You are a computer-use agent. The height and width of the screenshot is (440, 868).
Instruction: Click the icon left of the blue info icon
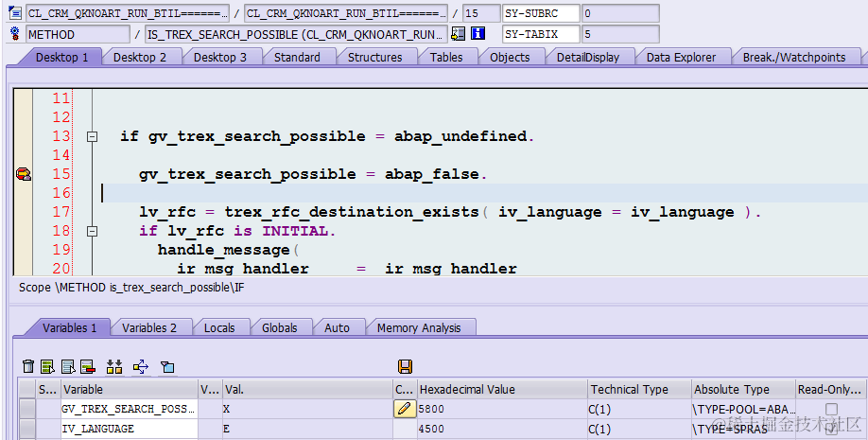(459, 34)
